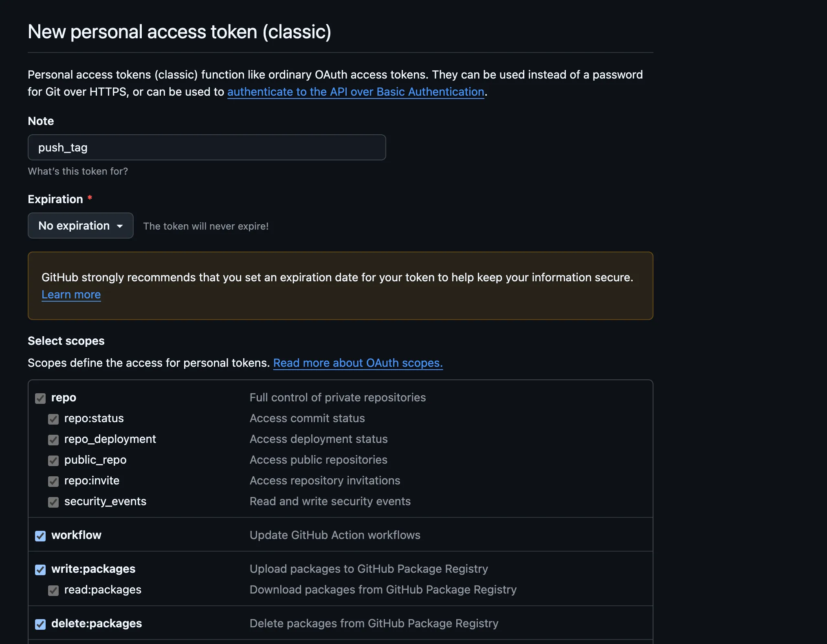Click the delete:packages label text
Image resolution: width=827 pixels, height=644 pixels.
pos(97,623)
